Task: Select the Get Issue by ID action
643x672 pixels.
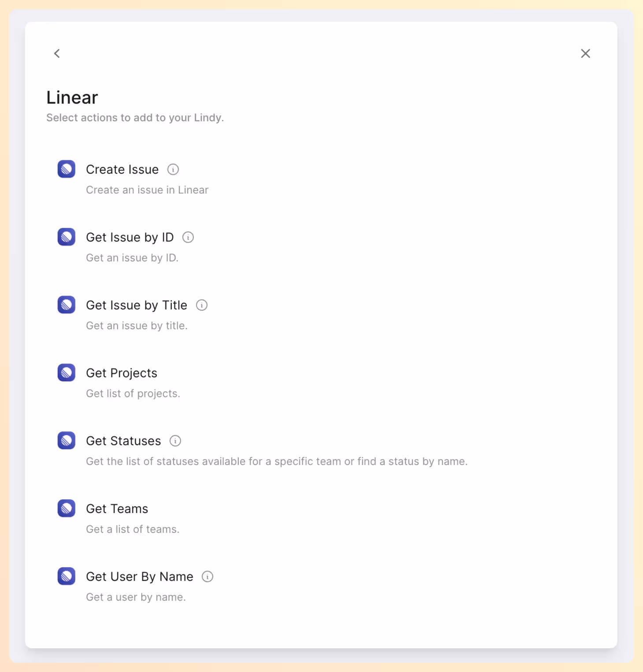Action: pos(130,238)
